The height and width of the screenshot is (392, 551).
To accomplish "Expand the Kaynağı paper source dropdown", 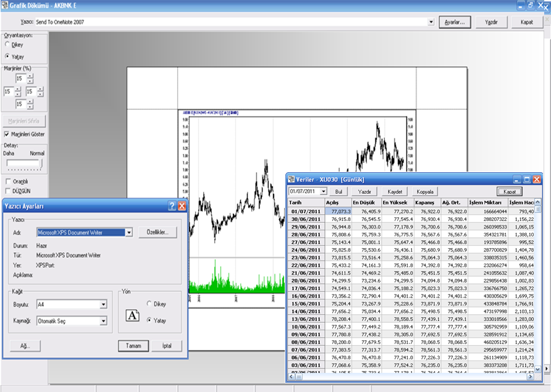I will (103, 320).
